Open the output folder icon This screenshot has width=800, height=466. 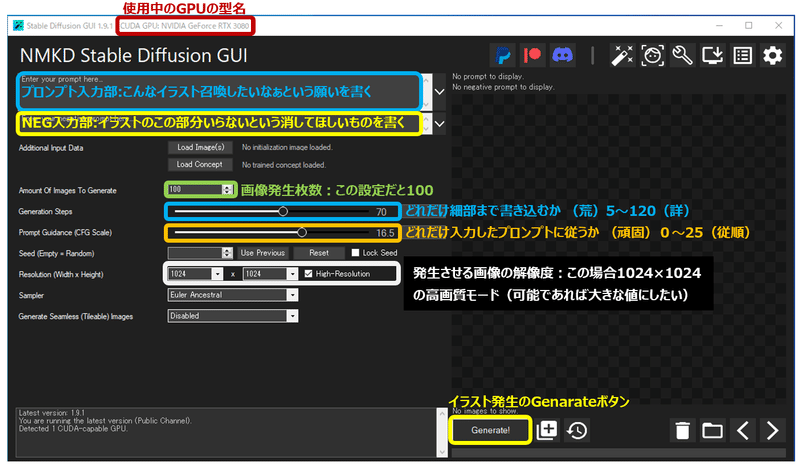(712, 430)
